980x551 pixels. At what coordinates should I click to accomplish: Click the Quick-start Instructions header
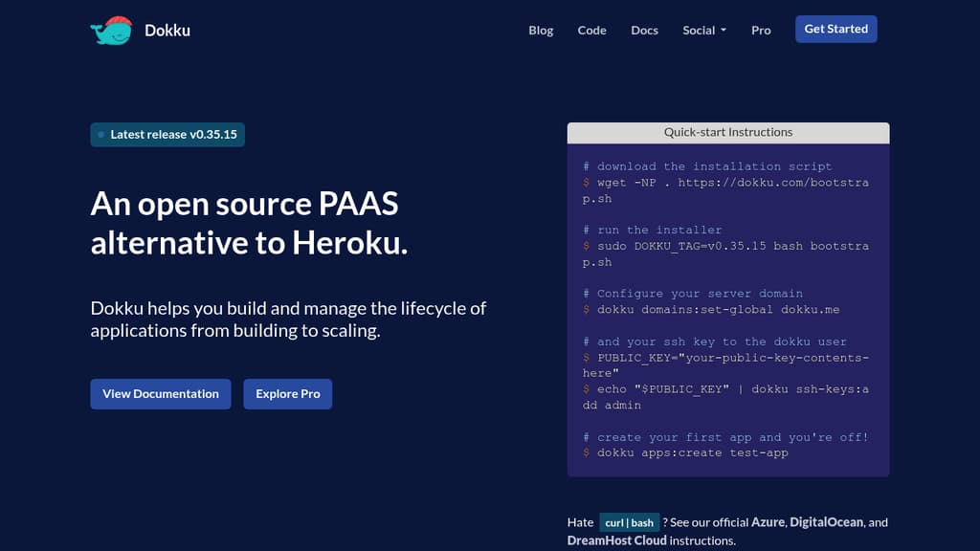click(x=728, y=133)
